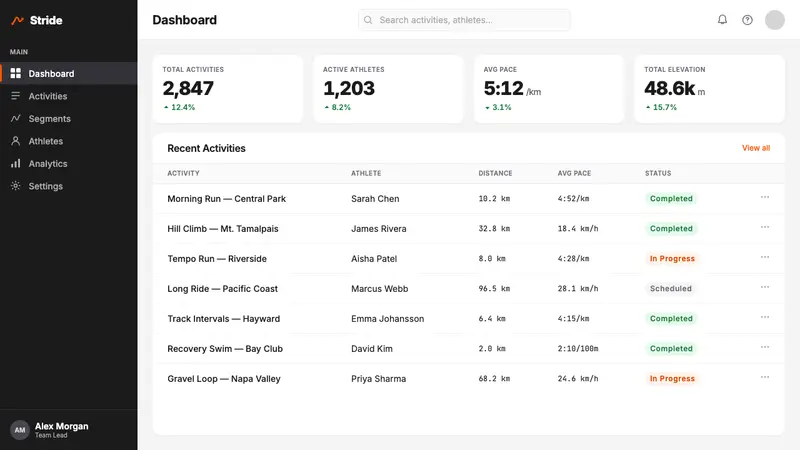Open more options for Morning Run row

(765, 197)
